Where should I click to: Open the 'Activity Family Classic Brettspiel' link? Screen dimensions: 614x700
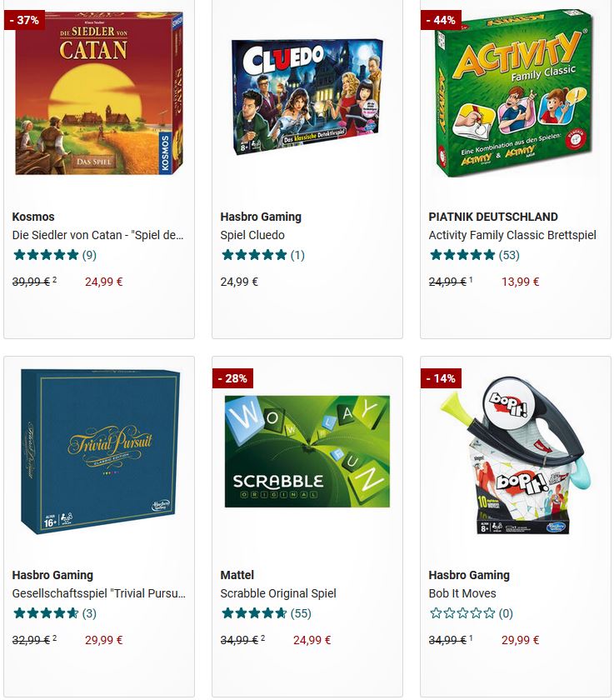pyautogui.click(x=512, y=235)
